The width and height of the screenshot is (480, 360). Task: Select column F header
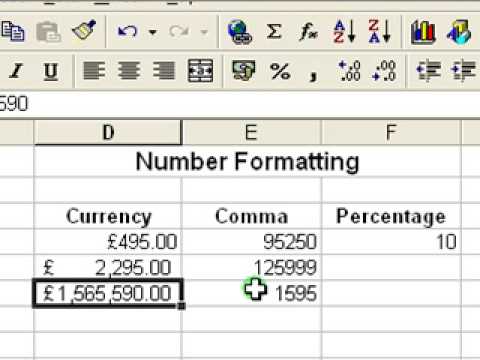(x=391, y=133)
